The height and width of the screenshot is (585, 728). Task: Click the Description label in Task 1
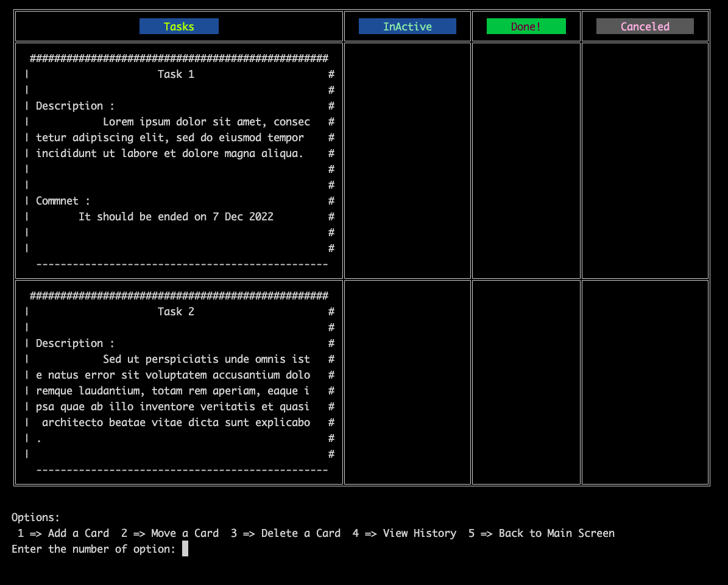click(75, 107)
